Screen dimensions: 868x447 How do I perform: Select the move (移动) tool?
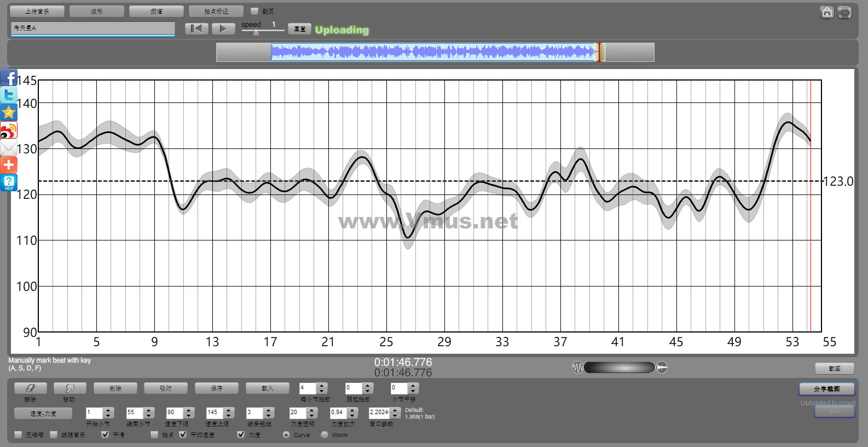pyautogui.click(x=70, y=388)
